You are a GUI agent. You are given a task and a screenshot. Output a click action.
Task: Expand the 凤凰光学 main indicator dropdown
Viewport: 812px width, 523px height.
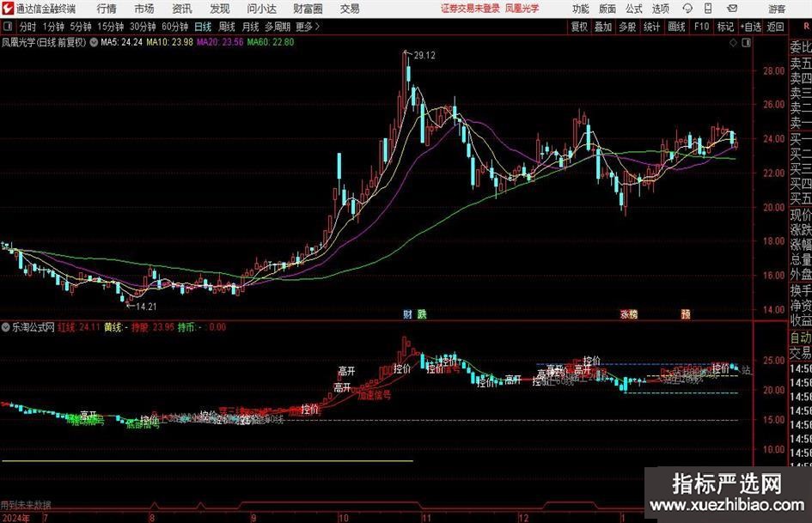(93, 41)
